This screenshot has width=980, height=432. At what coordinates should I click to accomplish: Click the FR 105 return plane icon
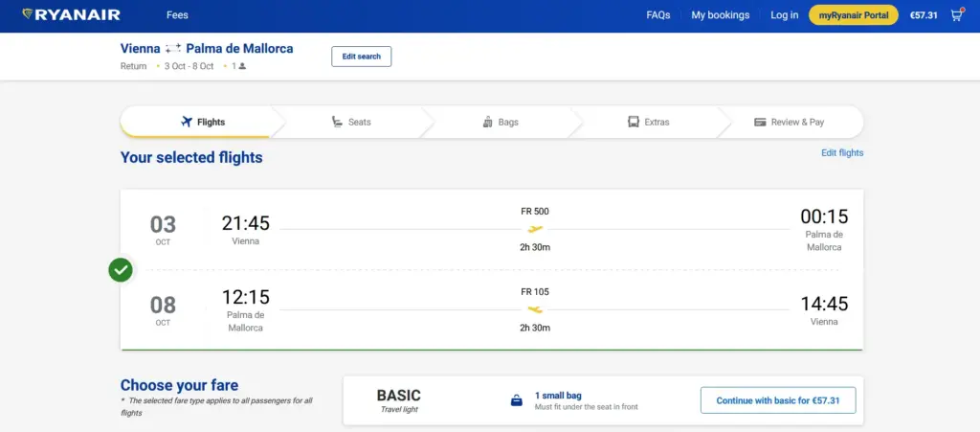click(x=536, y=309)
